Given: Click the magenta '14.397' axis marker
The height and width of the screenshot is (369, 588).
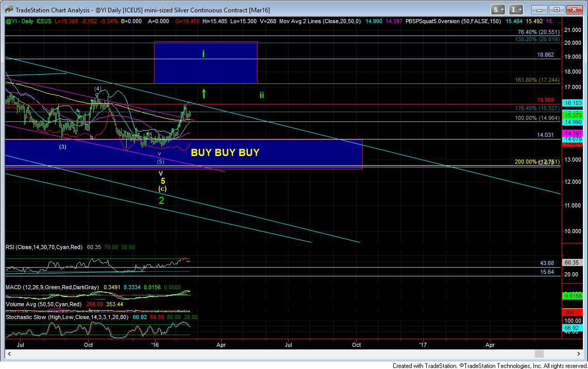Looking at the screenshot, I should pyautogui.click(x=573, y=133).
